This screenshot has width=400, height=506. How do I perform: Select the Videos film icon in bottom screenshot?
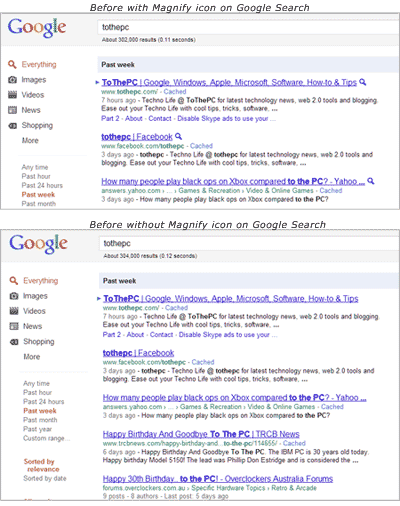(x=14, y=311)
